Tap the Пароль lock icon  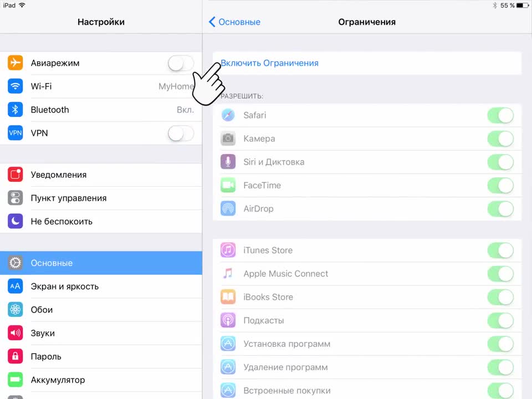coord(16,356)
